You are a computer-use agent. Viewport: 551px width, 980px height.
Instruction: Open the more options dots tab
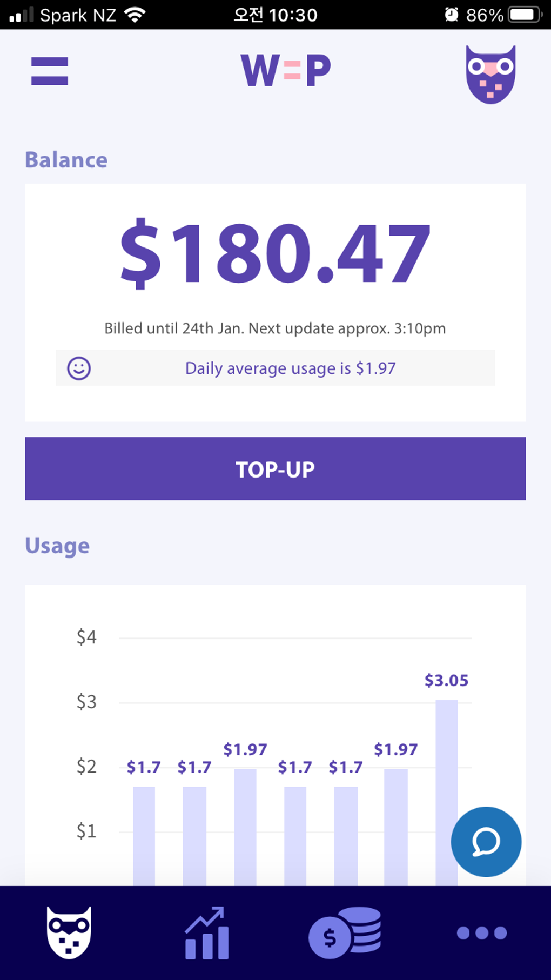(482, 933)
